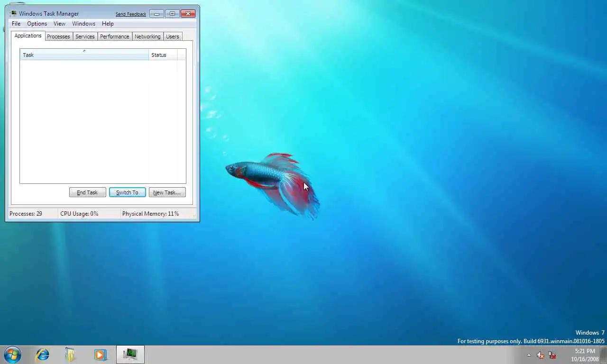Image resolution: width=607 pixels, height=364 pixels.
Task: Click the network disconnected tray icon
Action: pos(552,355)
